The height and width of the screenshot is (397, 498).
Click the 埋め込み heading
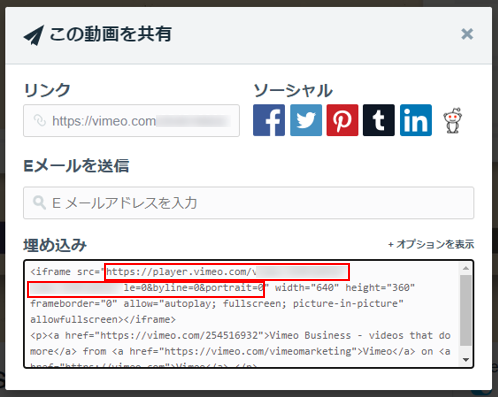pyautogui.click(x=55, y=245)
